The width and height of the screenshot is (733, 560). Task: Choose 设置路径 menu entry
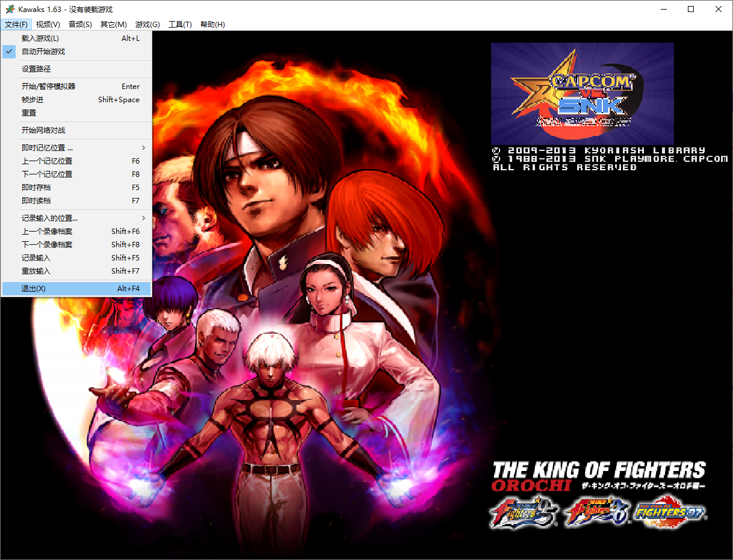[x=36, y=69]
